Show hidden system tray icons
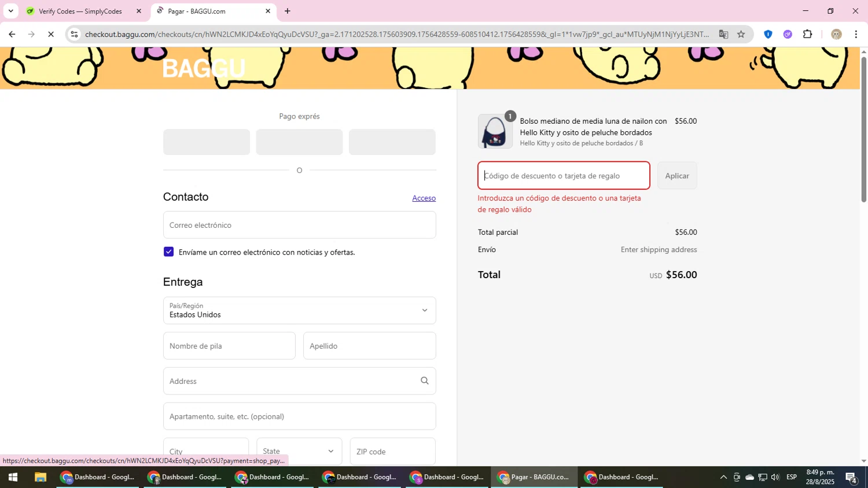 click(723, 478)
